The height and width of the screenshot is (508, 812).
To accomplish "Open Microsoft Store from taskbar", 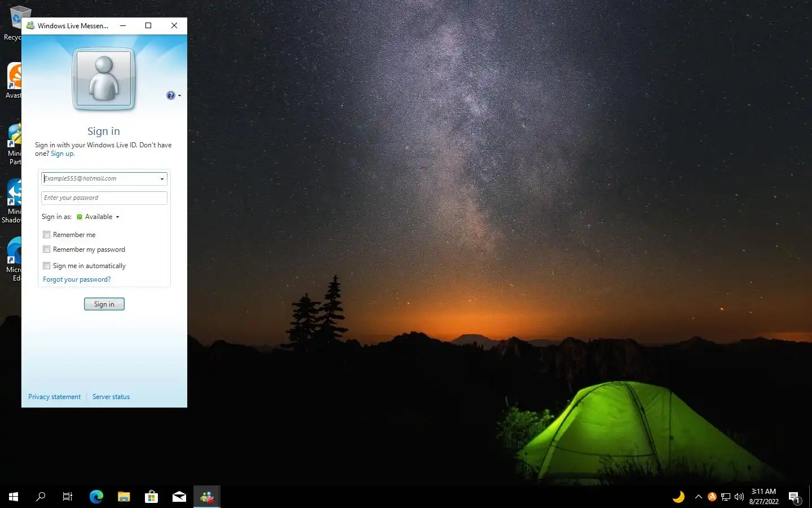I will coord(151,497).
